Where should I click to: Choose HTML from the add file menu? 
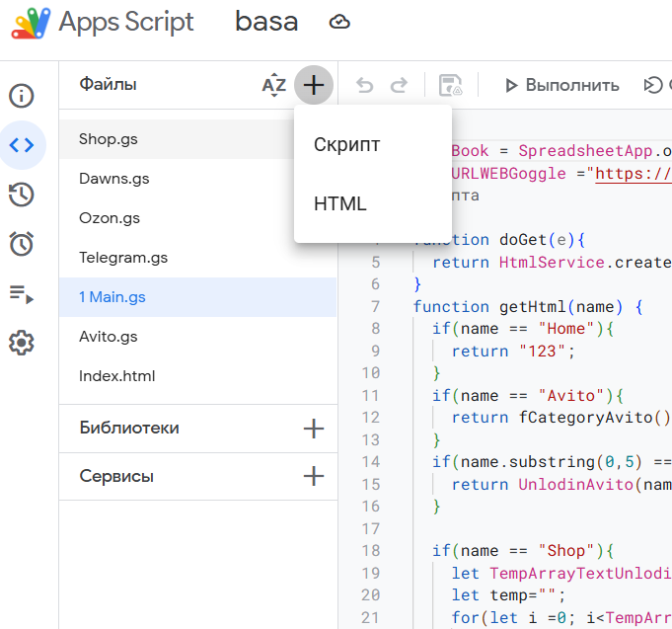pyautogui.click(x=373, y=203)
